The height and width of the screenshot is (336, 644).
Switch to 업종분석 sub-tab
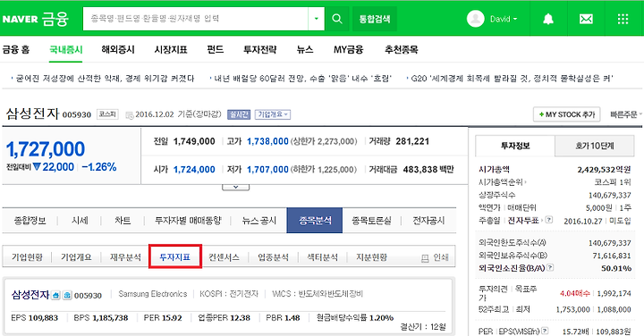pyautogui.click(x=273, y=257)
